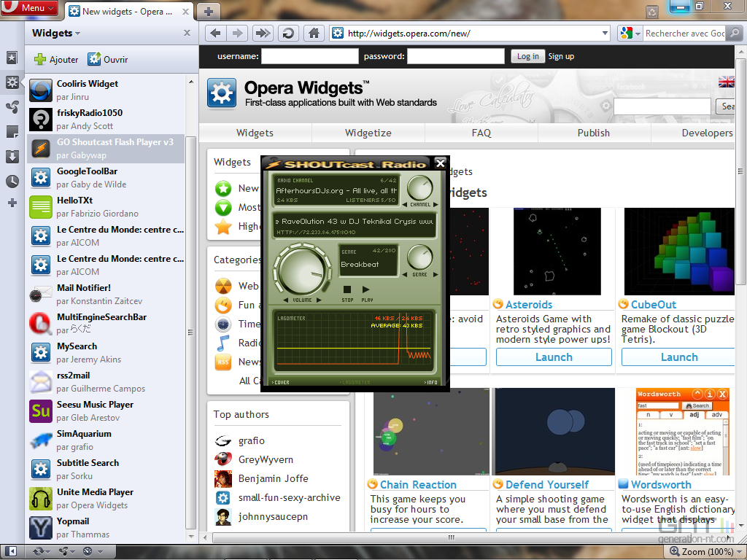Open the Wordsworth widget link
The height and width of the screenshot is (560, 747).
(661, 484)
